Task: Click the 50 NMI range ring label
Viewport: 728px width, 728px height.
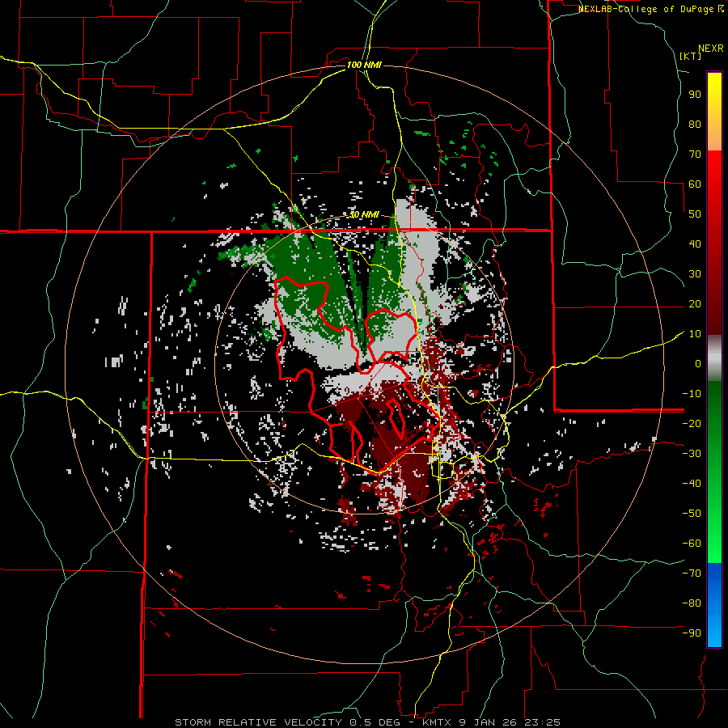Action: coord(364,214)
